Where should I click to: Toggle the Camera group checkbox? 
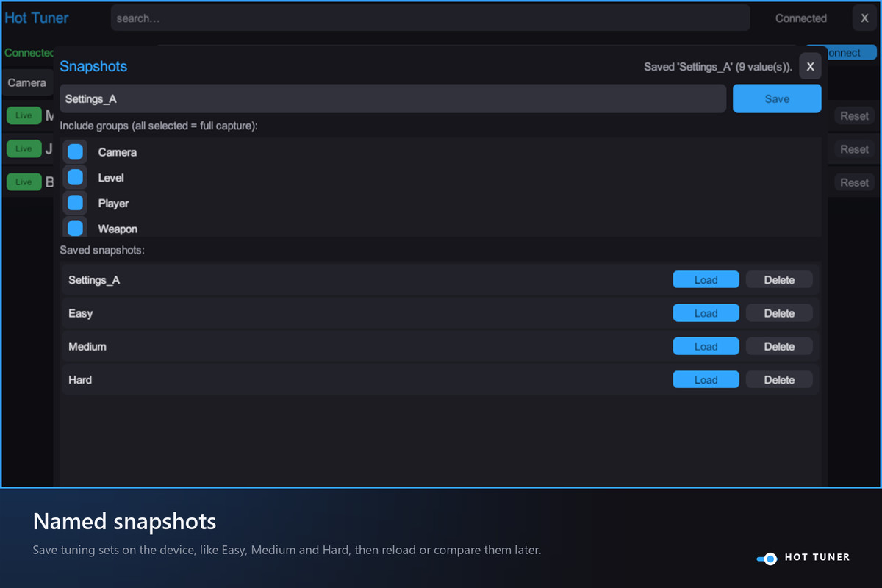pos(75,152)
